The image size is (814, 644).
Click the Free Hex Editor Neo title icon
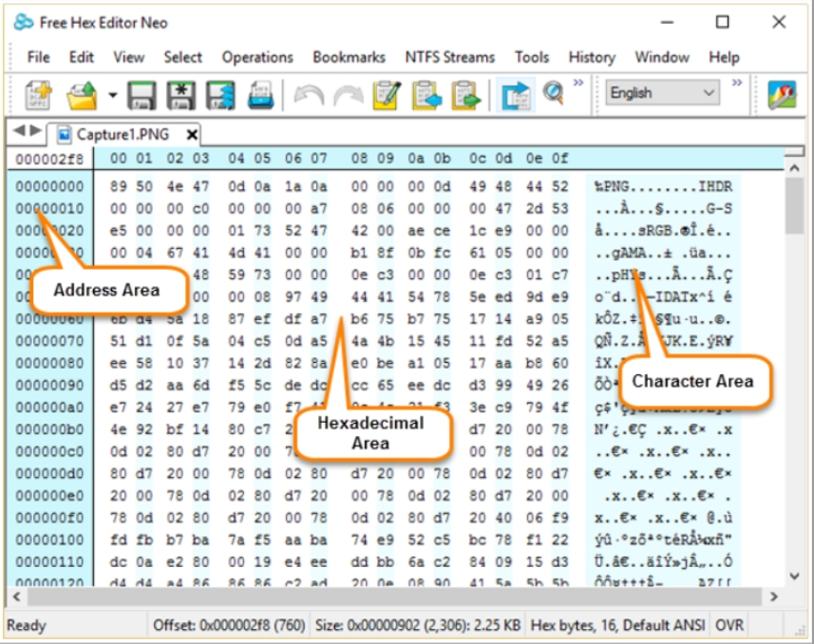[24, 23]
